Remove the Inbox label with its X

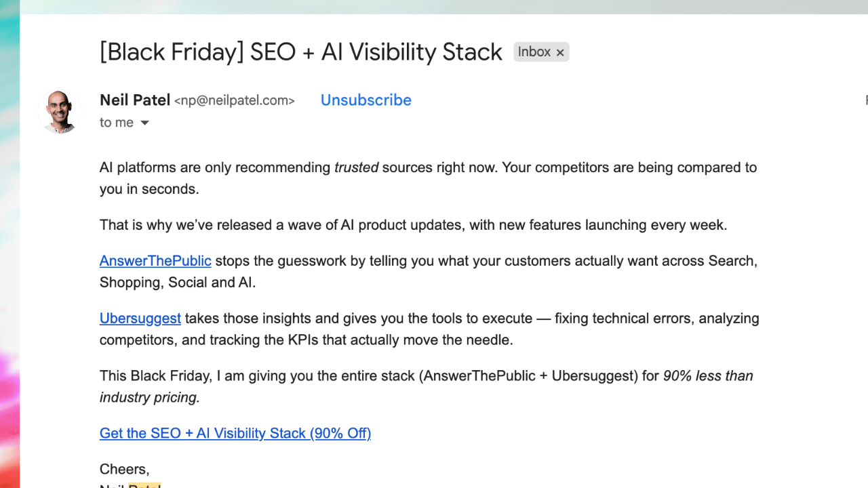(560, 53)
